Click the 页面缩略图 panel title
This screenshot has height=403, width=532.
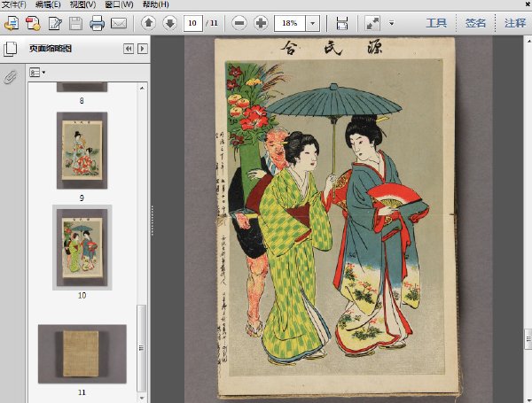pos(51,49)
